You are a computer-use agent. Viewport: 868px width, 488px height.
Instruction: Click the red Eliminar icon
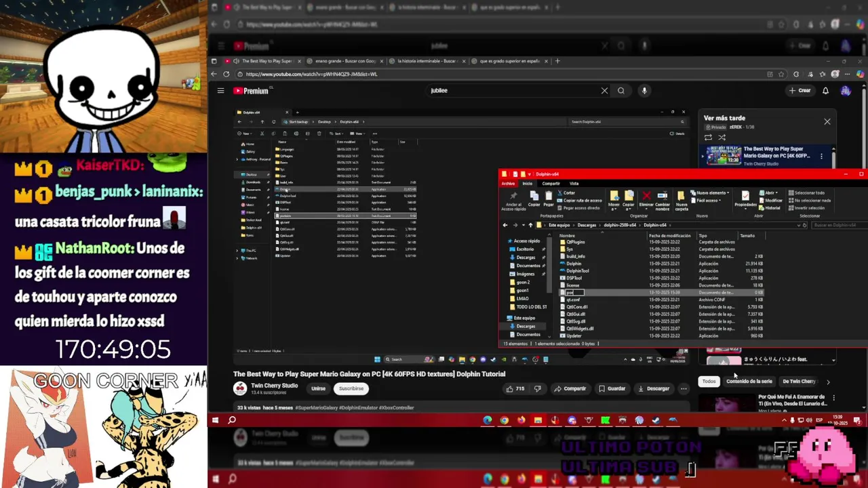(x=646, y=196)
